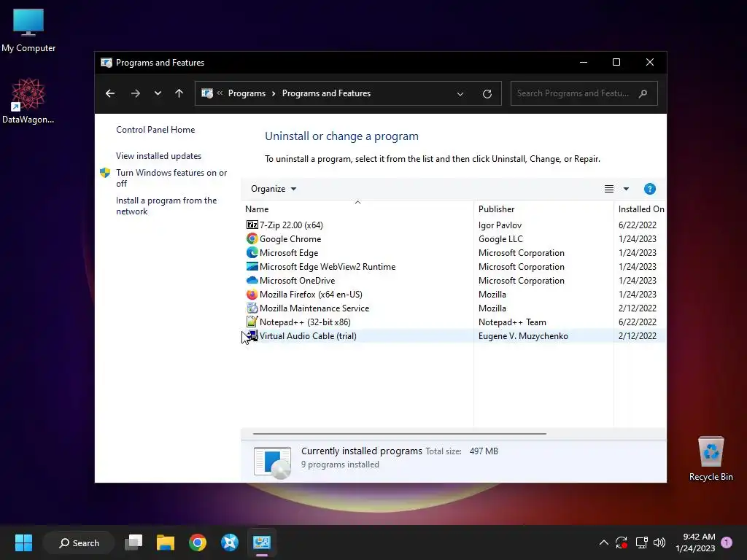Select the Google Chrome list icon
747x560 pixels.
[252, 238]
